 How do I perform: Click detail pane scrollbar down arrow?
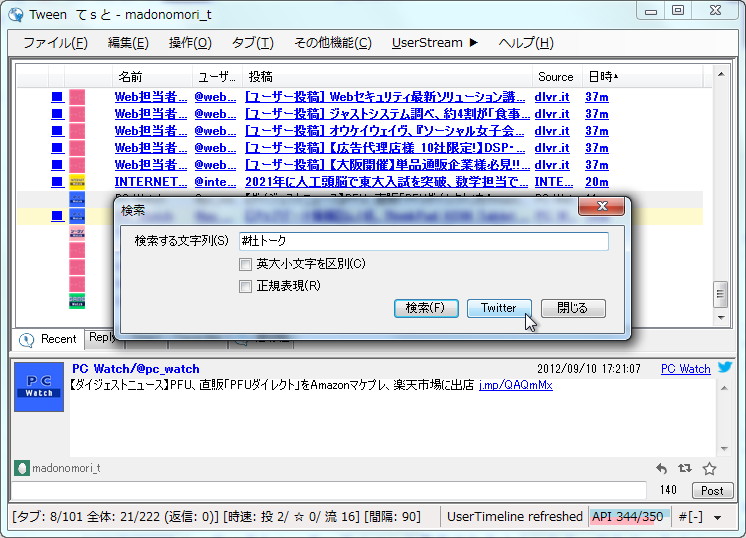(724, 448)
